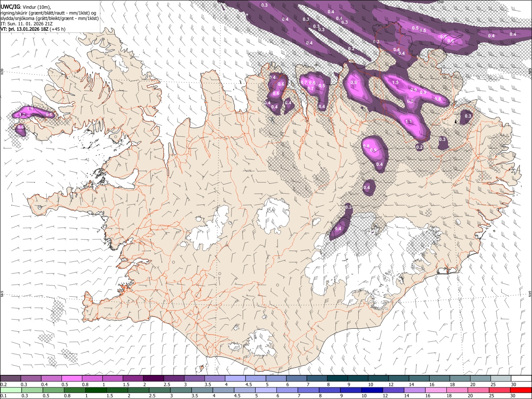The image size is (532, 399).
Task: Pick the pale grey 25 snow legend swatch
Action: [500, 379]
